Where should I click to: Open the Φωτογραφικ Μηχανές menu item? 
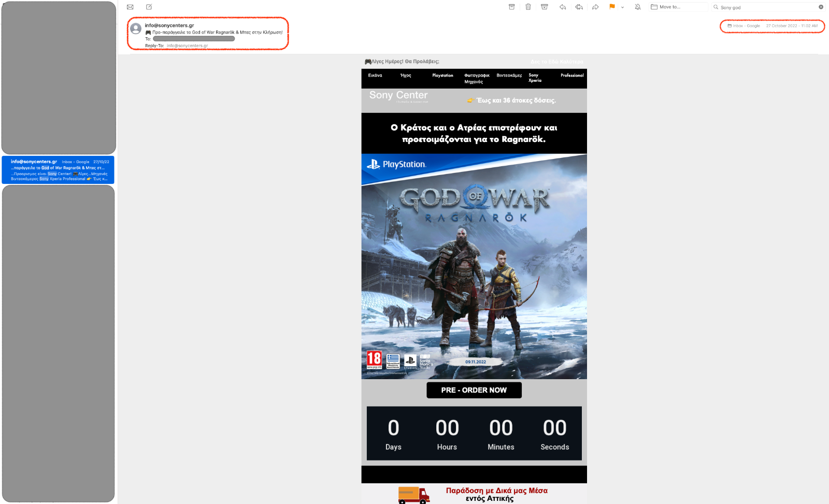(477, 78)
